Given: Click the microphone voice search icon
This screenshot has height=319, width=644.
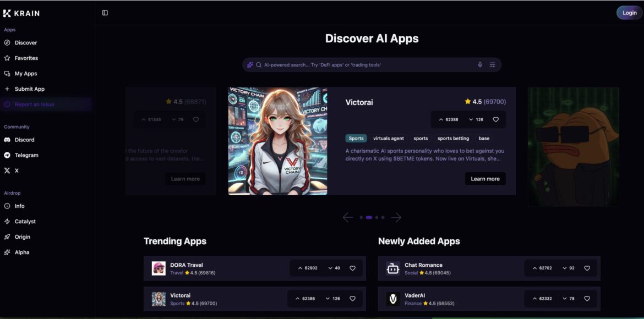Looking at the screenshot, I should point(480,65).
